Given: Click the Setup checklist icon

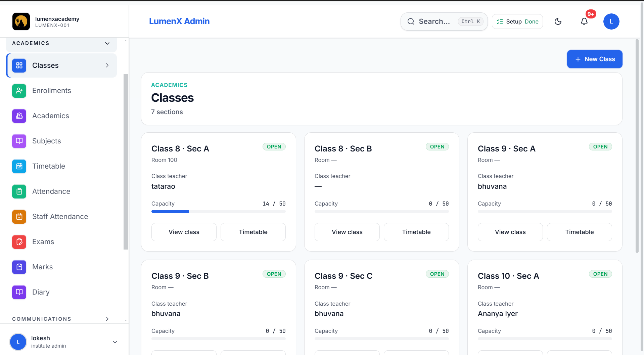Looking at the screenshot, I should click(x=500, y=21).
